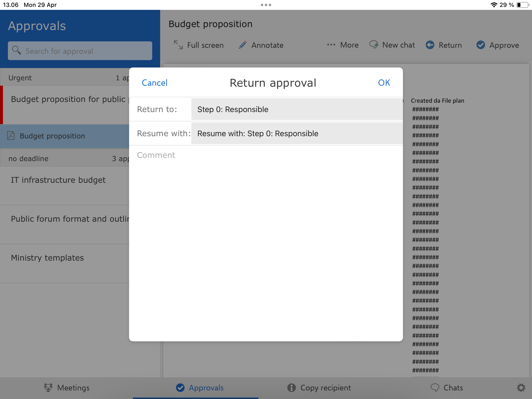This screenshot has width=532, height=399.
Task: Click the Full screen arrows icon
Action: click(178, 45)
